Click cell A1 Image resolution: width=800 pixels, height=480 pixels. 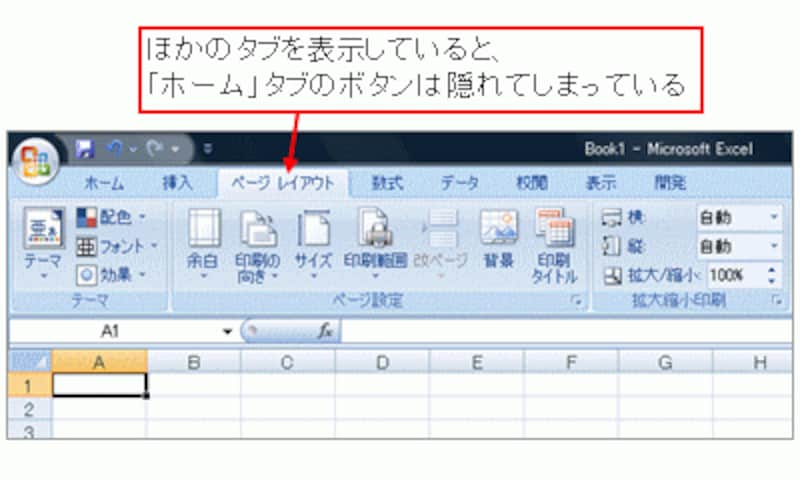click(99, 385)
